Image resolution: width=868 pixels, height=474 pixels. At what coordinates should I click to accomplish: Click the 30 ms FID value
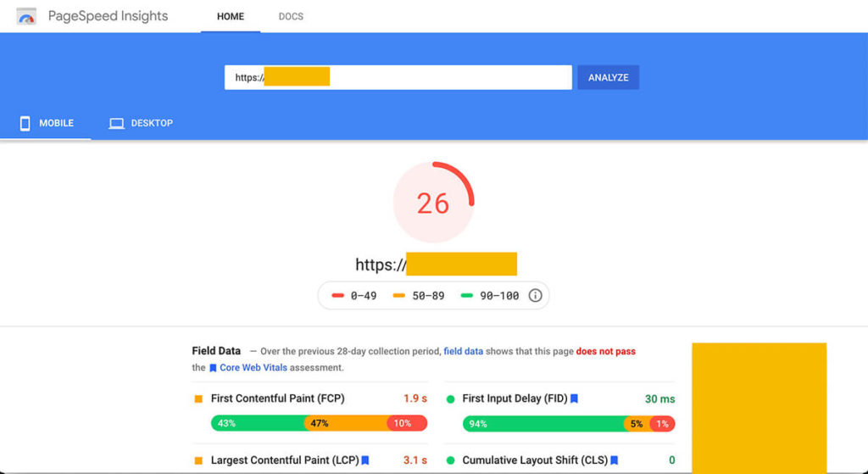pos(659,399)
